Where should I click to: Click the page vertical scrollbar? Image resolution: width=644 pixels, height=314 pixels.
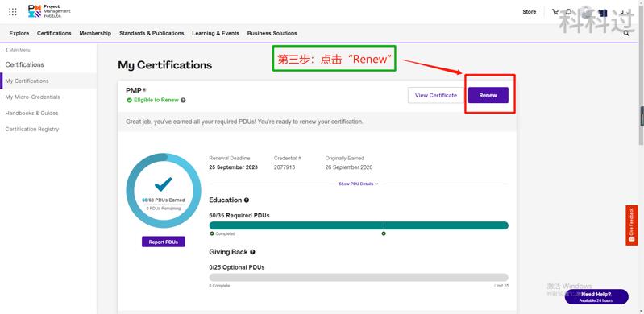(641, 74)
